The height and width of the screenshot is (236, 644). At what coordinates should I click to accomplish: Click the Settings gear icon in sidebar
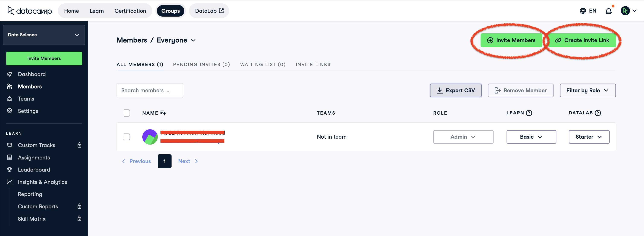pos(10,111)
